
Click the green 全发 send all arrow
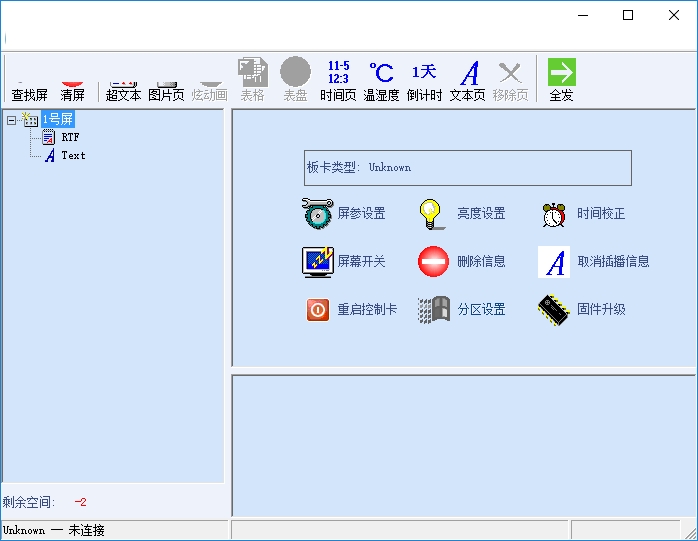tap(561, 72)
